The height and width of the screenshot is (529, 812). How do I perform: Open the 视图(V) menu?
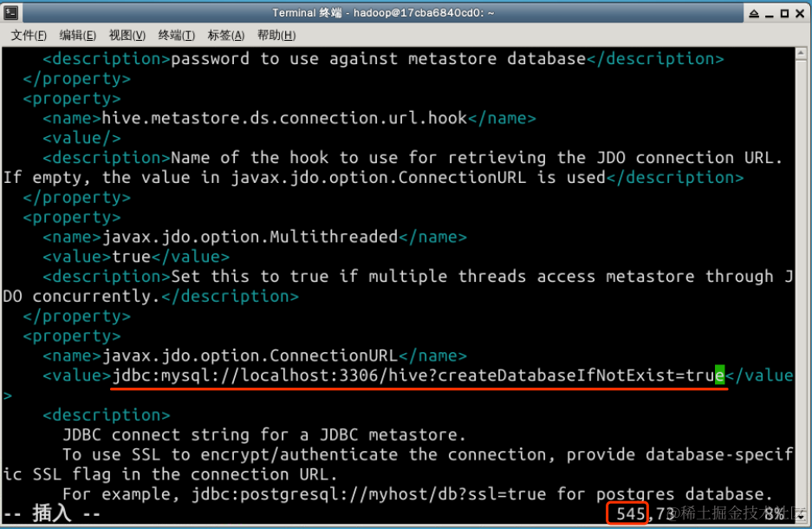(x=127, y=36)
